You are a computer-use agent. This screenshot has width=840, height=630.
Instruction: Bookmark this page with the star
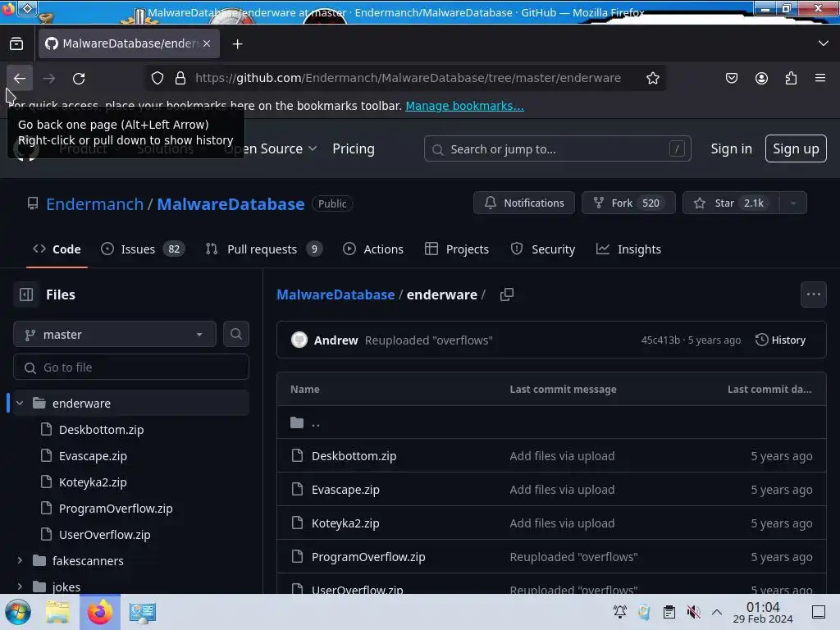[652, 78]
